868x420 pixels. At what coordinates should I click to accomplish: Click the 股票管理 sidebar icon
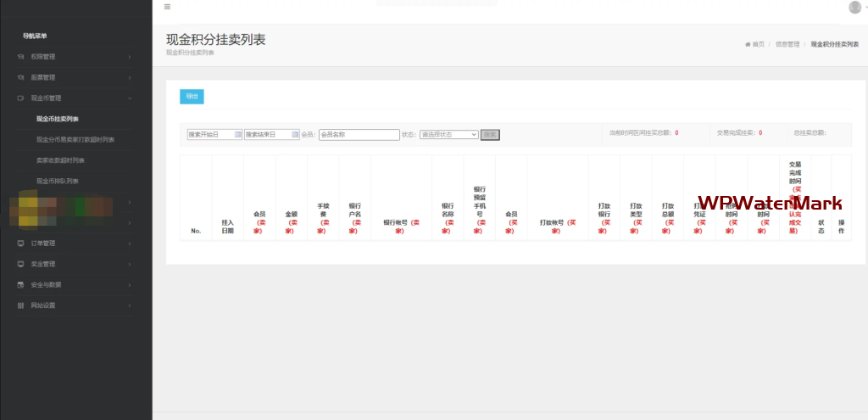click(x=21, y=77)
